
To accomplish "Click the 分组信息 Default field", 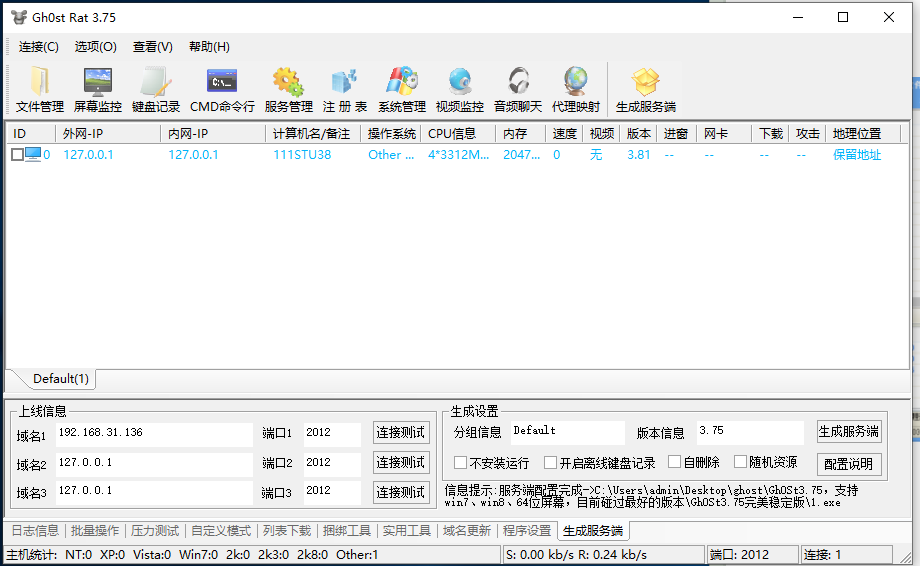I will click(x=567, y=432).
